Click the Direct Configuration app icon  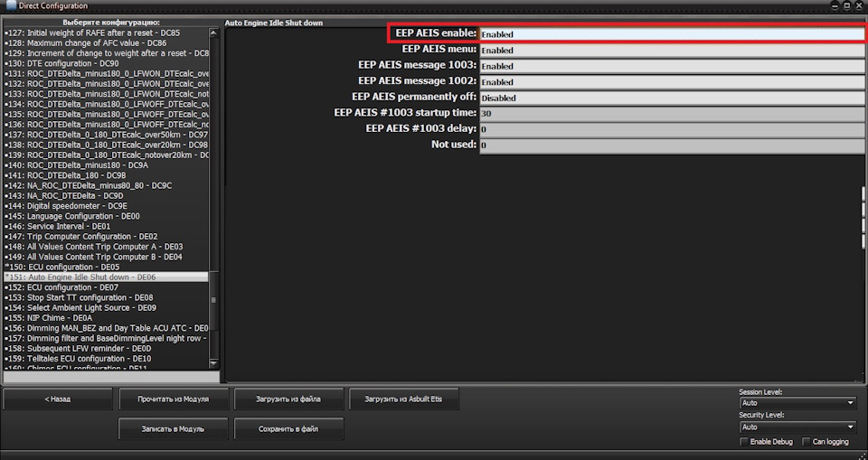pos(11,5)
